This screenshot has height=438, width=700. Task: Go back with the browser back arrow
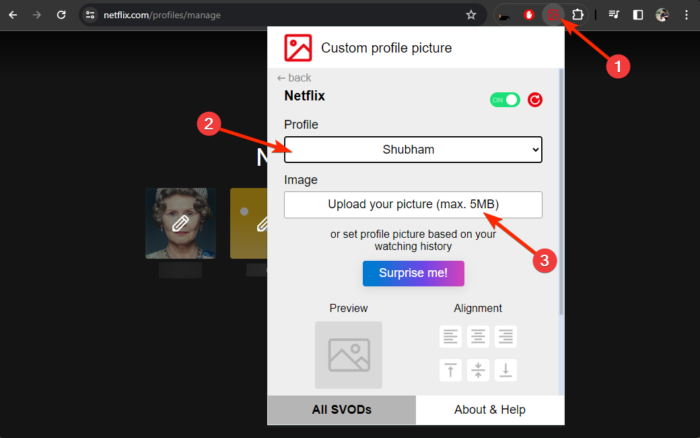tap(13, 15)
